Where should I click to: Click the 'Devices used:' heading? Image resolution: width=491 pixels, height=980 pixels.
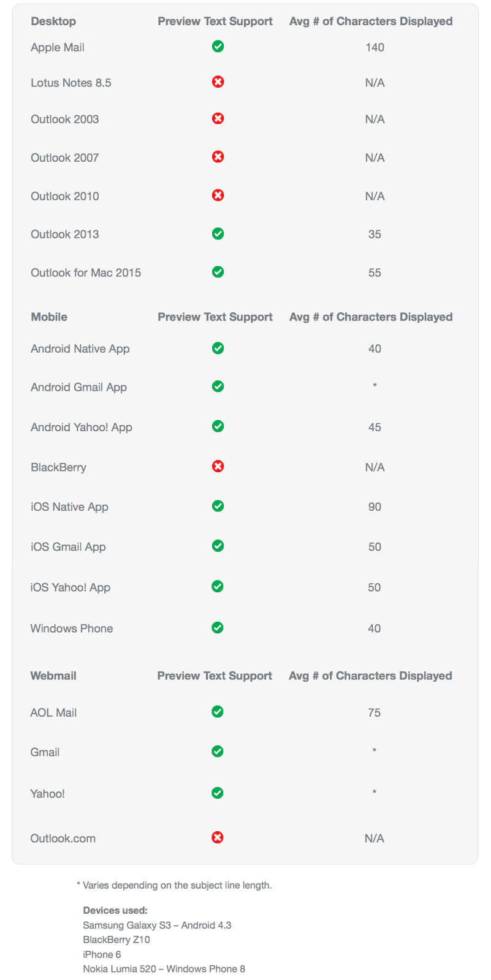[x=115, y=910]
